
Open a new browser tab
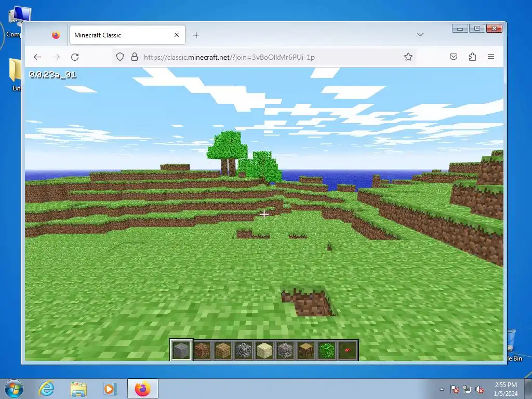[x=196, y=35]
